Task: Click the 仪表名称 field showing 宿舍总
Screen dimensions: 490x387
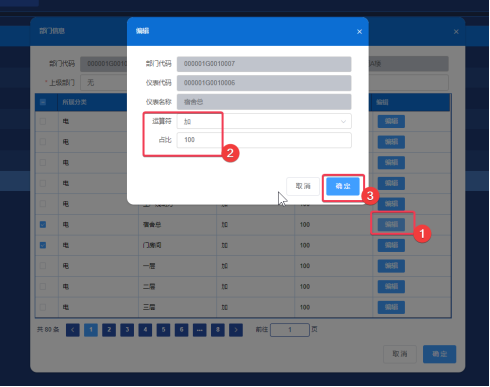Action: 264,102
